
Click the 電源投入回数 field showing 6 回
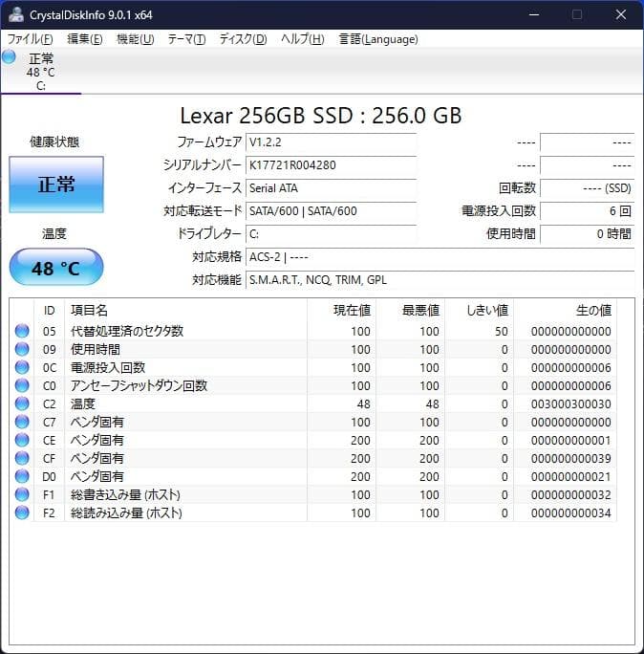click(588, 211)
